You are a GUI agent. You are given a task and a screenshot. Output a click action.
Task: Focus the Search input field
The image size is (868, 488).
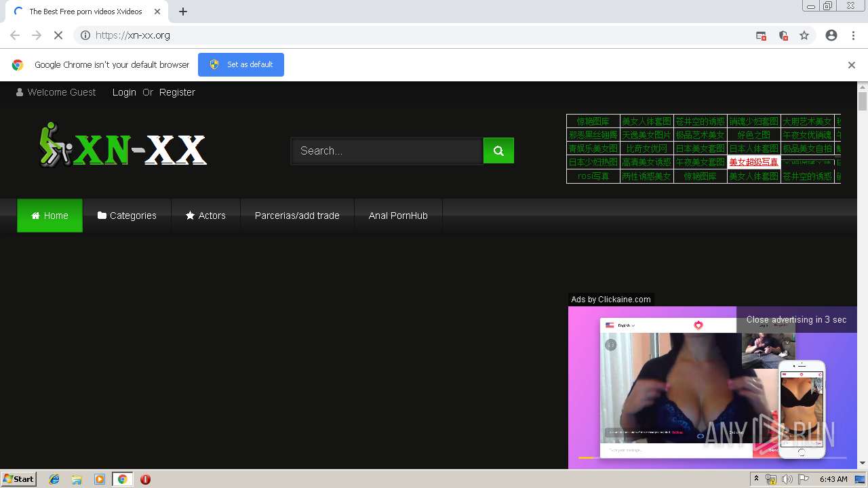pyautogui.click(x=387, y=150)
